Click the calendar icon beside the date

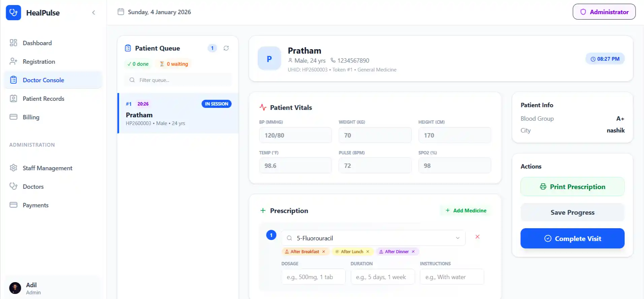(121, 12)
